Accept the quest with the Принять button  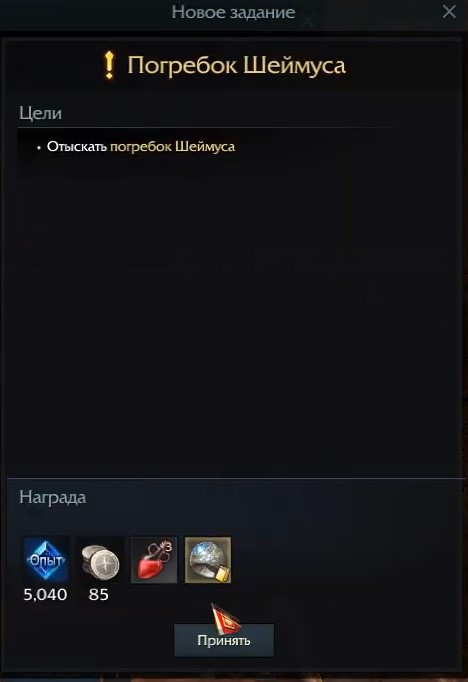[x=224, y=640]
